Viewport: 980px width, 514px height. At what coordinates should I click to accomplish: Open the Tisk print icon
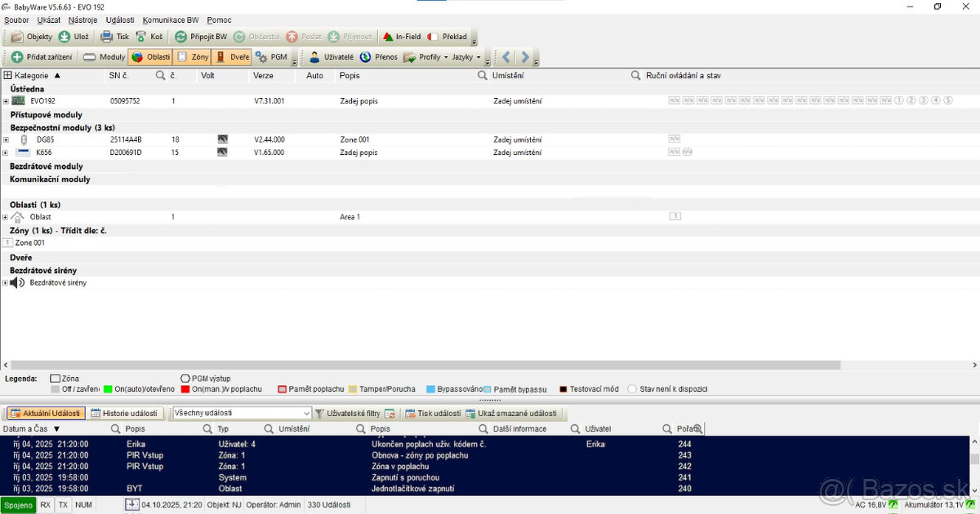[x=107, y=37]
